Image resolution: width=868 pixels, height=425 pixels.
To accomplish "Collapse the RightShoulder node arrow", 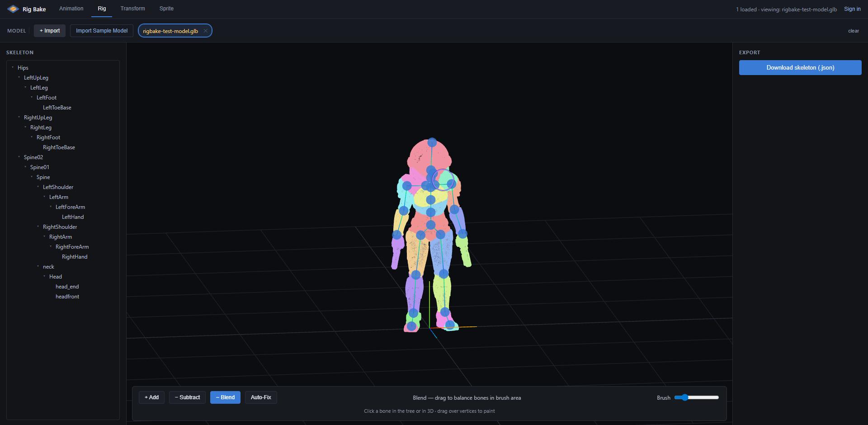I will [38, 227].
